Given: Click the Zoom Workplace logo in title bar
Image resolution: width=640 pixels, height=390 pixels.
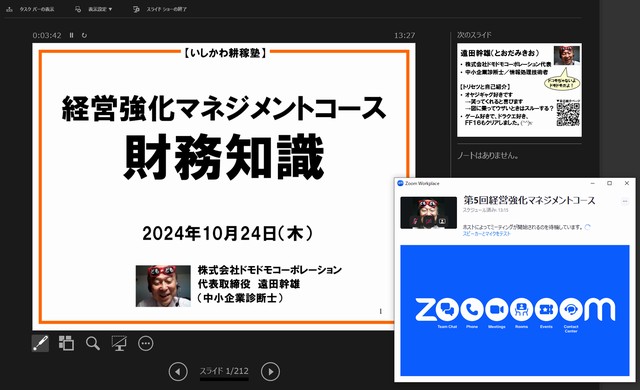Looking at the screenshot, I should (400, 183).
